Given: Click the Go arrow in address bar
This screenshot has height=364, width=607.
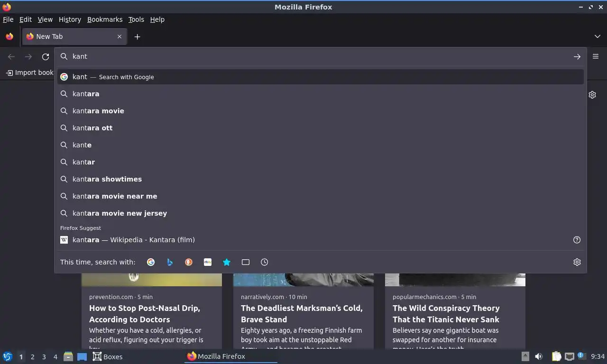Looking at the screenshot, I should 577,56.
